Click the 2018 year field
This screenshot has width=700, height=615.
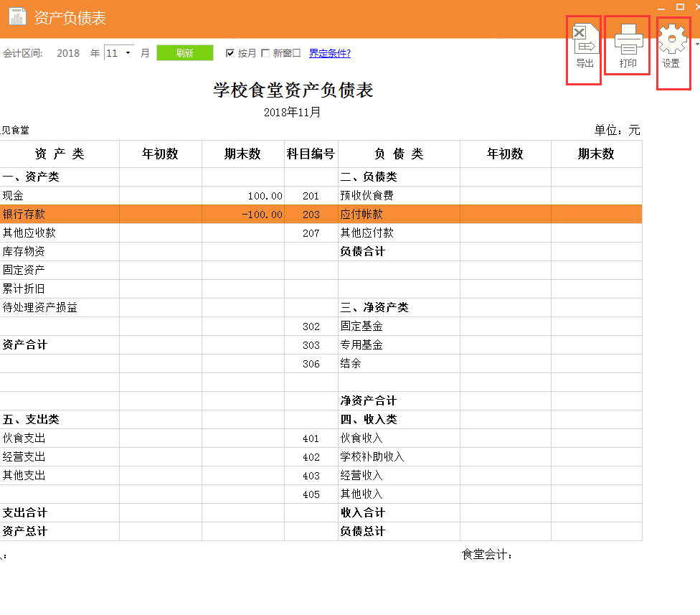(68, 53)
